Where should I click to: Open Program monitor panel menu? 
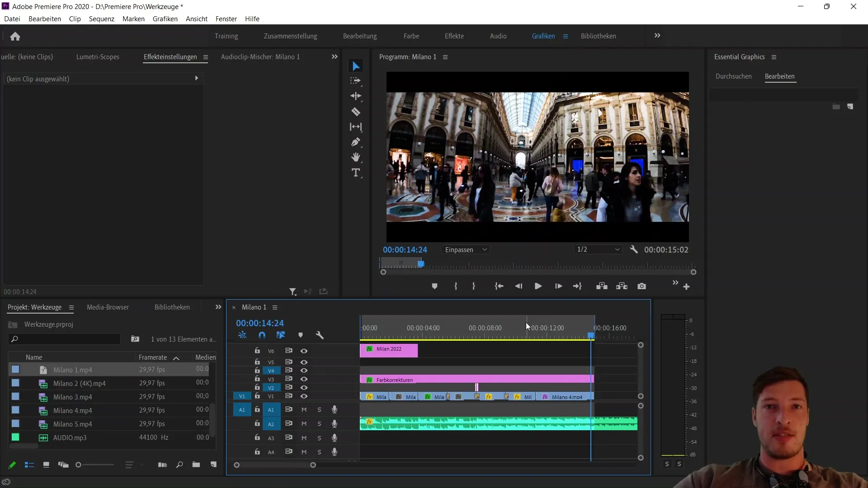[x=445, y=57]
